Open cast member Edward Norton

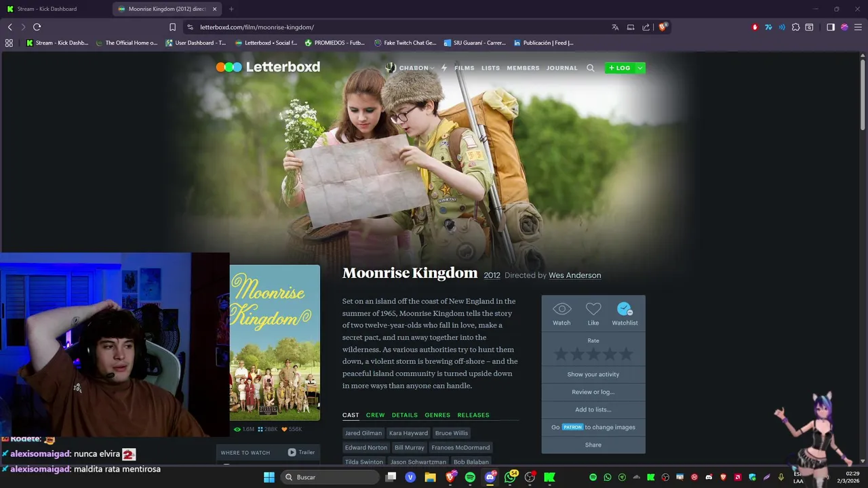click(366, 447)
